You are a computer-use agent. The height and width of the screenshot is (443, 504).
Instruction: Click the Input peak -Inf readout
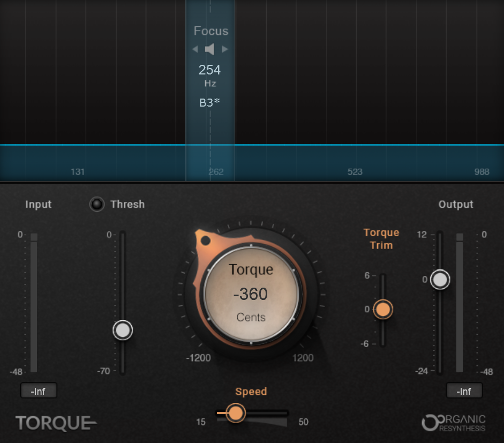pos(39,391)
